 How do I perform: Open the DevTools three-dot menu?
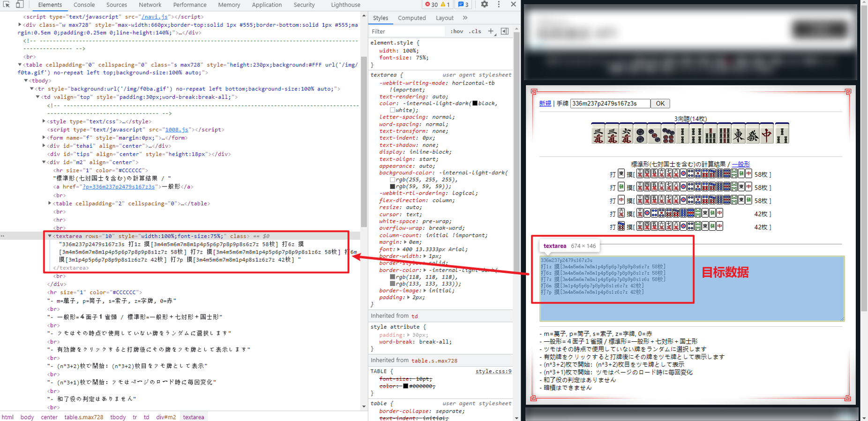click(499, 5)
